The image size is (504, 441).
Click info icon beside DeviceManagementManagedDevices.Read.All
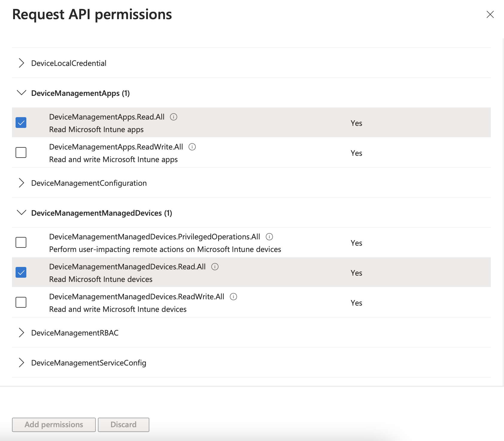tap(215, 267)
